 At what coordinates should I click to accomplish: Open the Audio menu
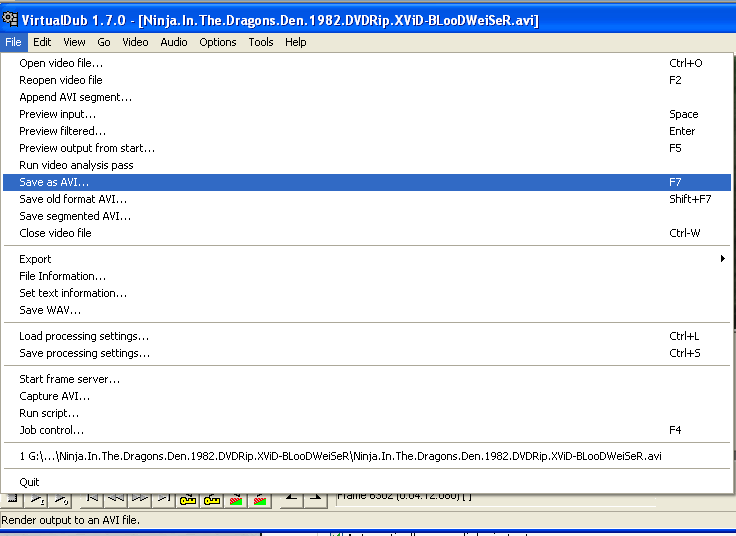174,42
